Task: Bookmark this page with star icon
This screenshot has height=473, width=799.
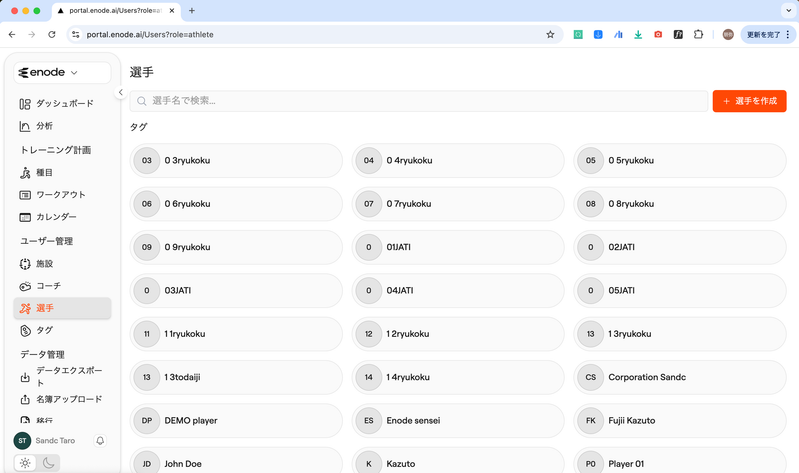Action: coord(550,35)
